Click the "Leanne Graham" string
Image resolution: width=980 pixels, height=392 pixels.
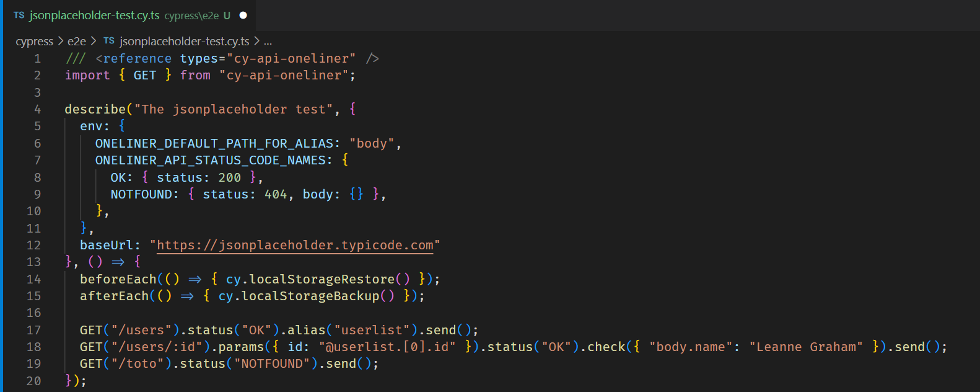pos(806,347)
